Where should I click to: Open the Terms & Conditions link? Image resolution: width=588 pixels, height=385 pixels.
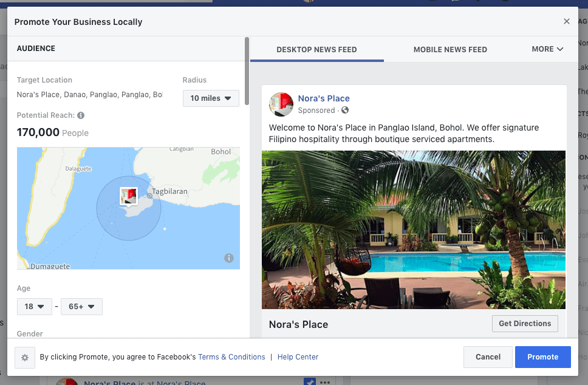point(231,357)
